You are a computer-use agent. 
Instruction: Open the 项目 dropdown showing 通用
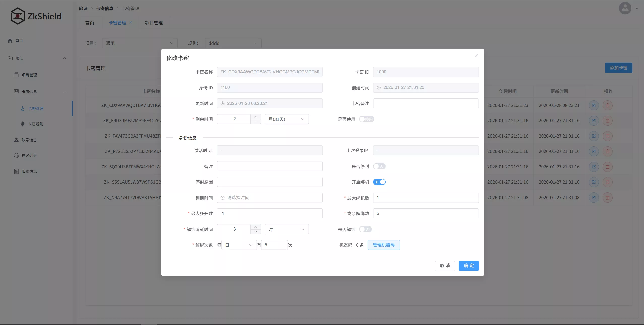tap(140, 43)
